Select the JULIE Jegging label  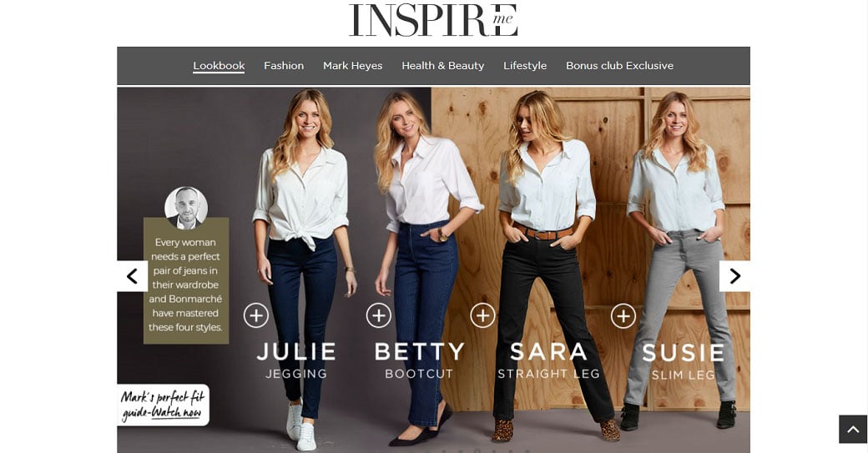296,360
